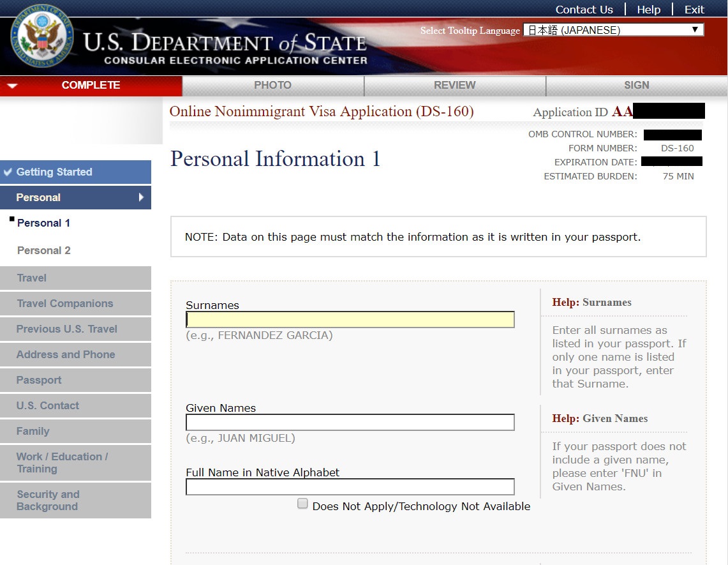This screenshot has height=565, width=728.
Task: Switch to the COMPLETE tab
Action: pos(91,86)
